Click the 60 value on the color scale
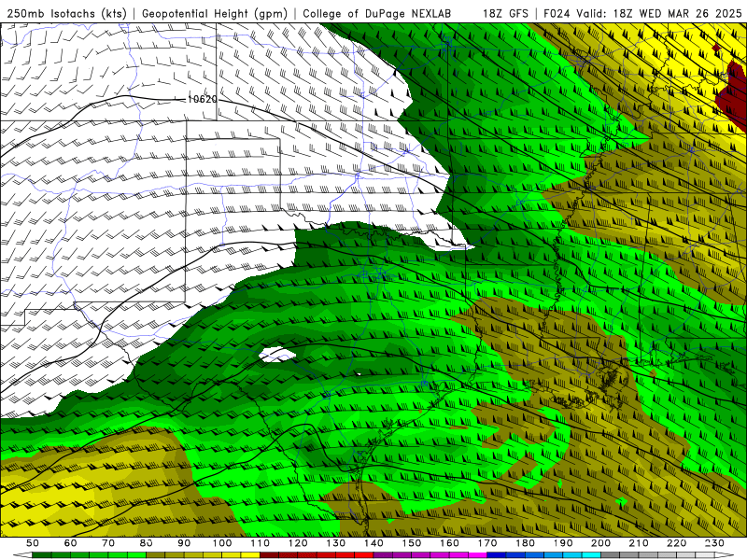 [x=71, y=543]
